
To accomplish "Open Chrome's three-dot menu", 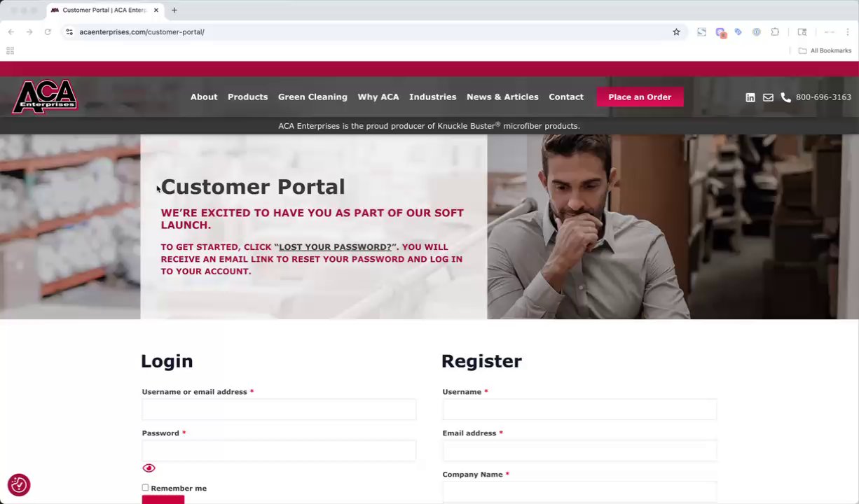I will pos(848,31).
